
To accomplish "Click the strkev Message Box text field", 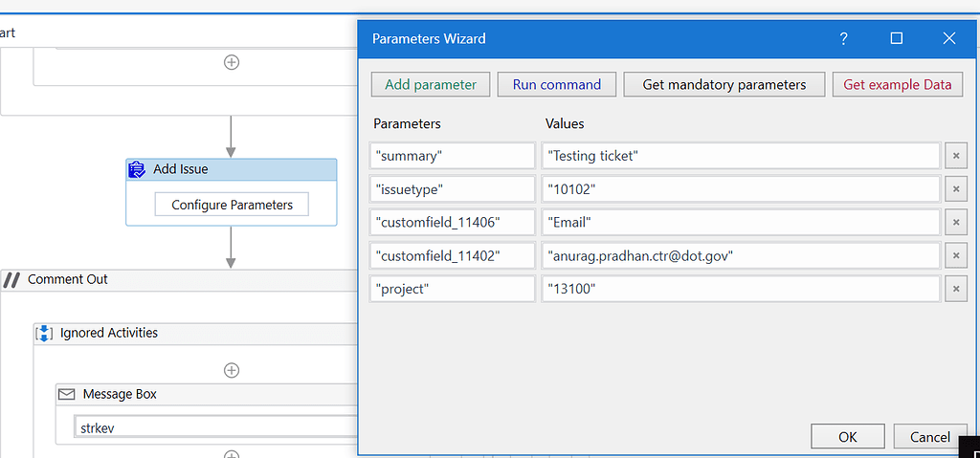I will [x=215, y=426].
